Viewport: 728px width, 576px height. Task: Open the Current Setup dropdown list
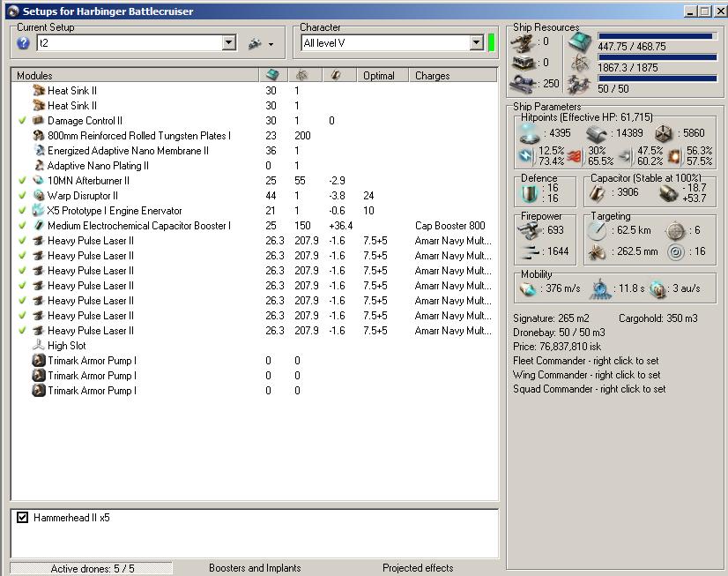tap(229, 43)
